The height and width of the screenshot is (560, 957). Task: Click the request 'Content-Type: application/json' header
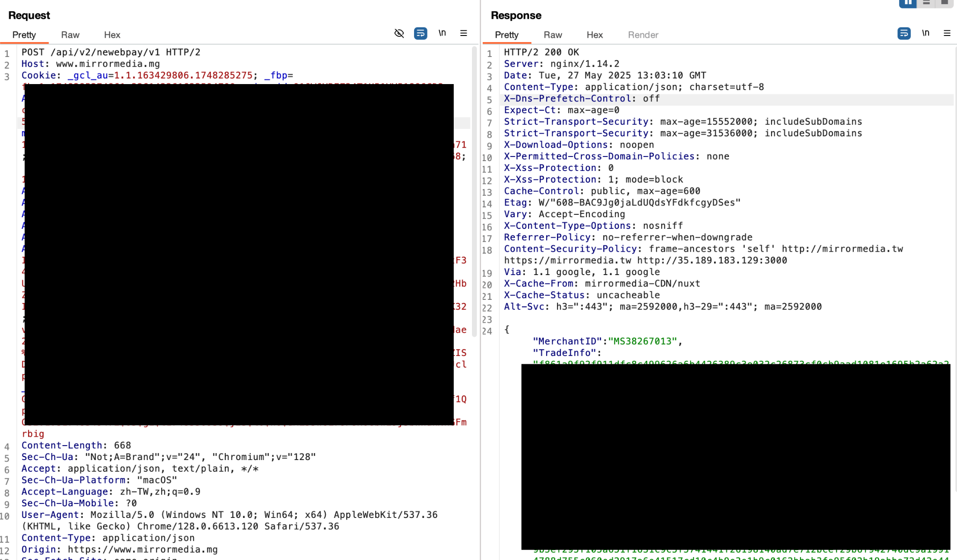(108, 538)
